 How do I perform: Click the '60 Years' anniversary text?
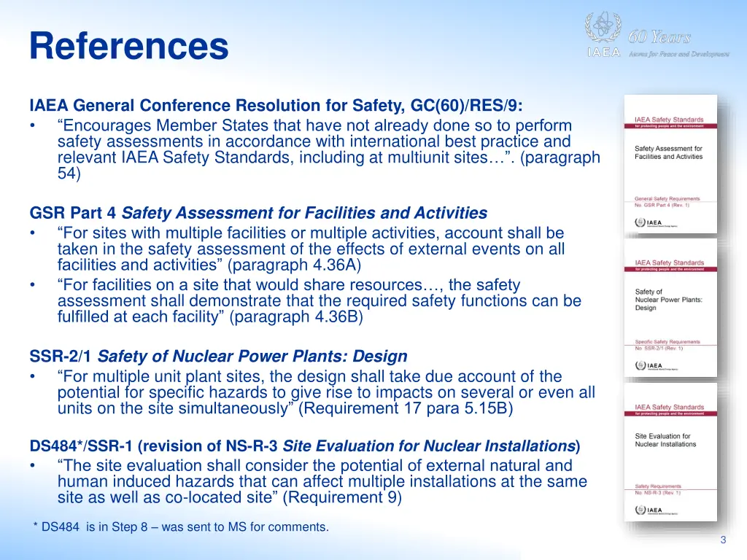tap(659, 36)
